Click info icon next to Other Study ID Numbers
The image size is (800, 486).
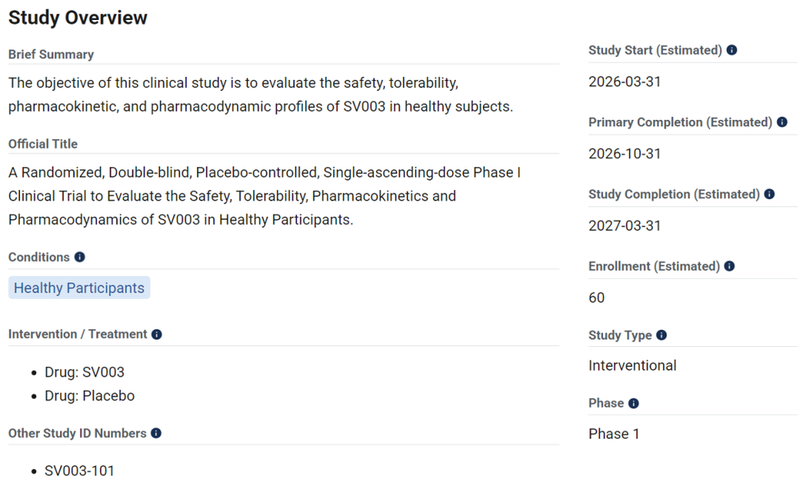(157, 433)
